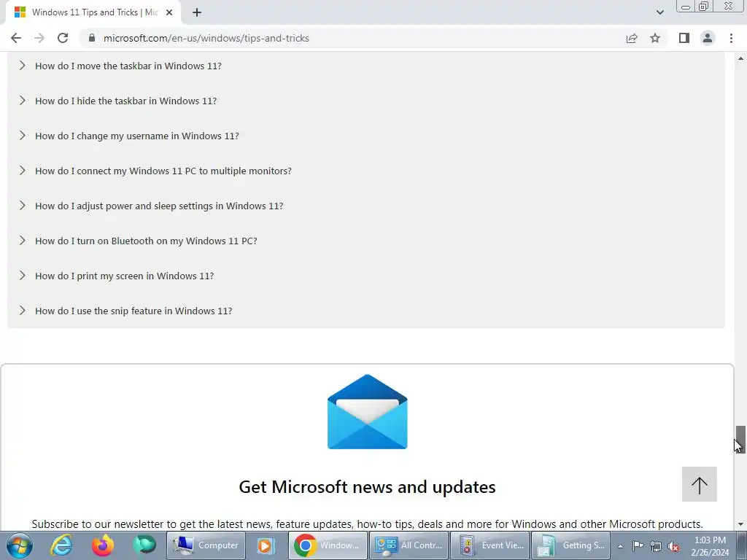The image size is (747, 560).
Task: Switch to the Getting Started taskbar window
Action: tap(570, 545)
